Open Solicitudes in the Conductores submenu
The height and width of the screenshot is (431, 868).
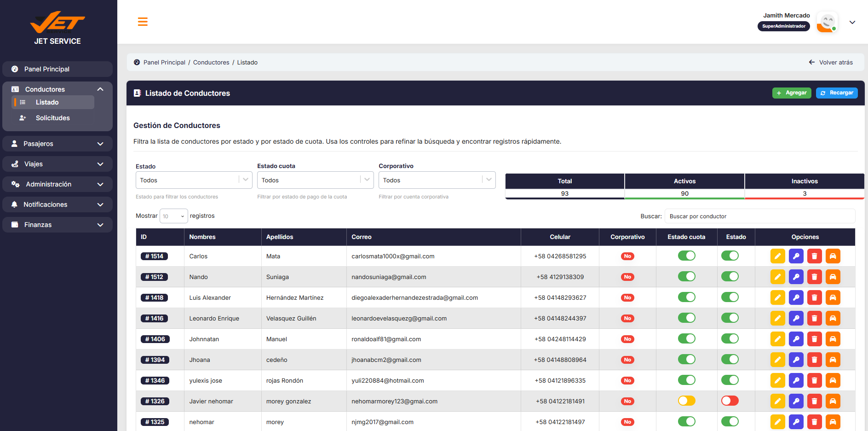53,118
